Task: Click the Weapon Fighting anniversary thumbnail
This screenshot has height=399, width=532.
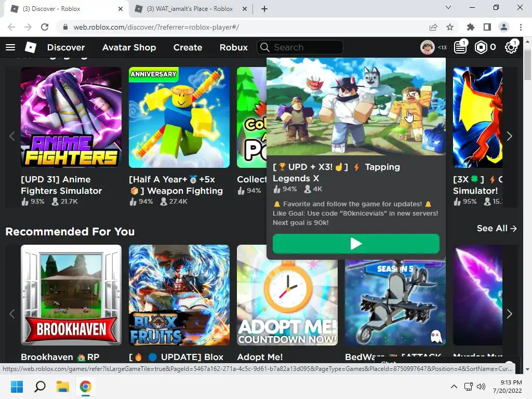Action: 179,117
